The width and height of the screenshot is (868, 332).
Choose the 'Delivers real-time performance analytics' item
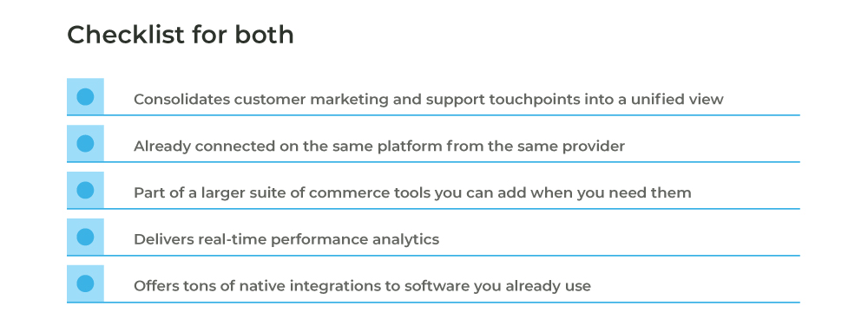pos(286,240)
